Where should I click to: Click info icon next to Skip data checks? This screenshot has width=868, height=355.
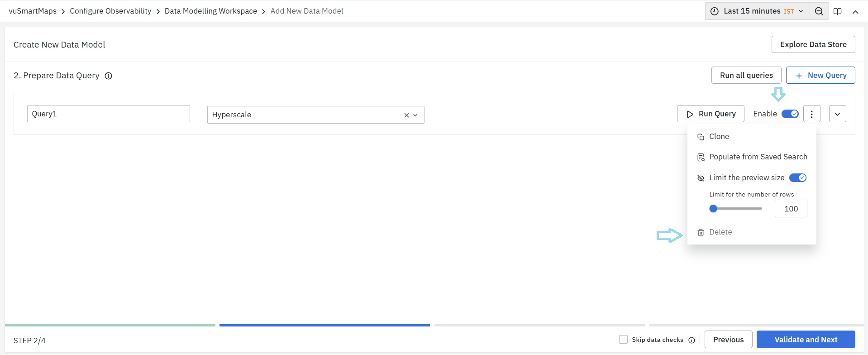coord(692,340)
